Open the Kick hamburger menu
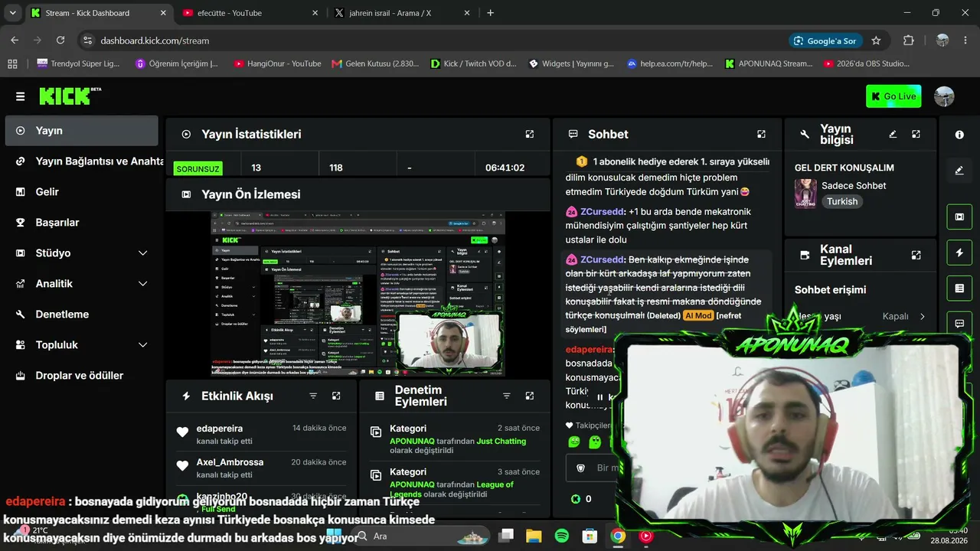 20,96
